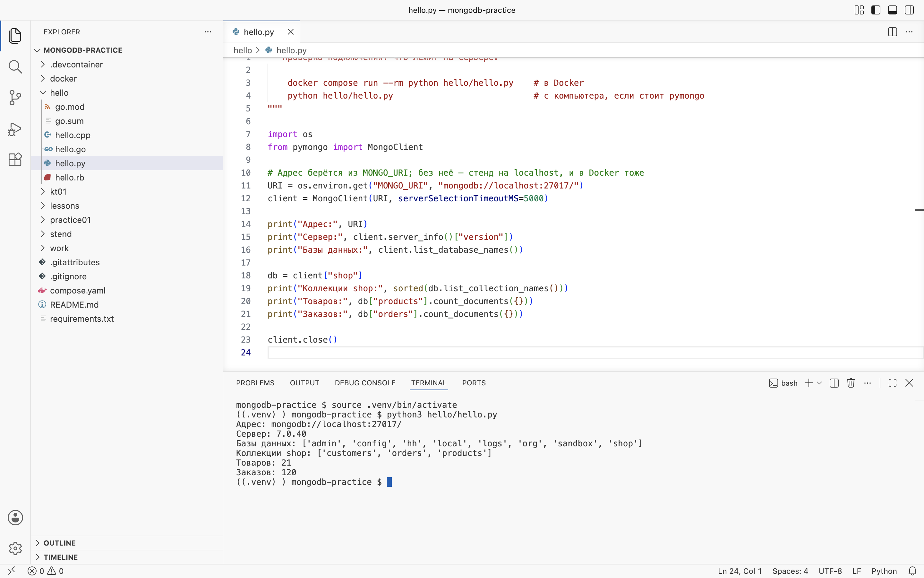Open the Search view
Viewport: 924px width, 578px height.
tap(15, 67)
